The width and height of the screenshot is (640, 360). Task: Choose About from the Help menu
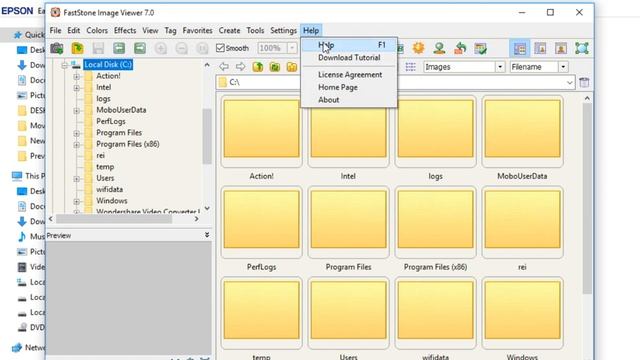[x=349, y=100]
